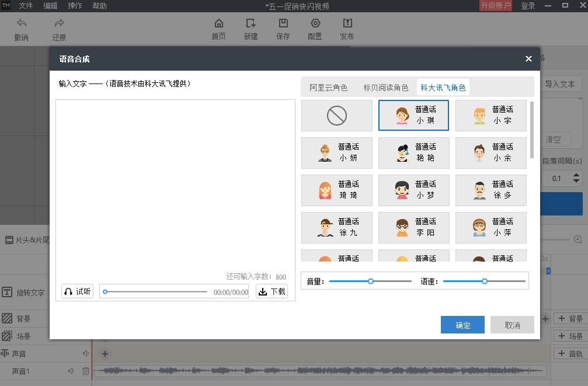Image resolution: width=588 pixels, height=386 pixels.
Task: Click the Publish (发布) icon
Action: pos(347,24)
